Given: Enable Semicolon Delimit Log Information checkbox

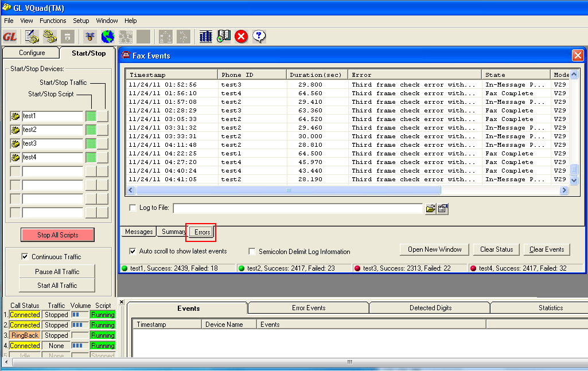Looking at the screenshot, I should coord(252,252).
